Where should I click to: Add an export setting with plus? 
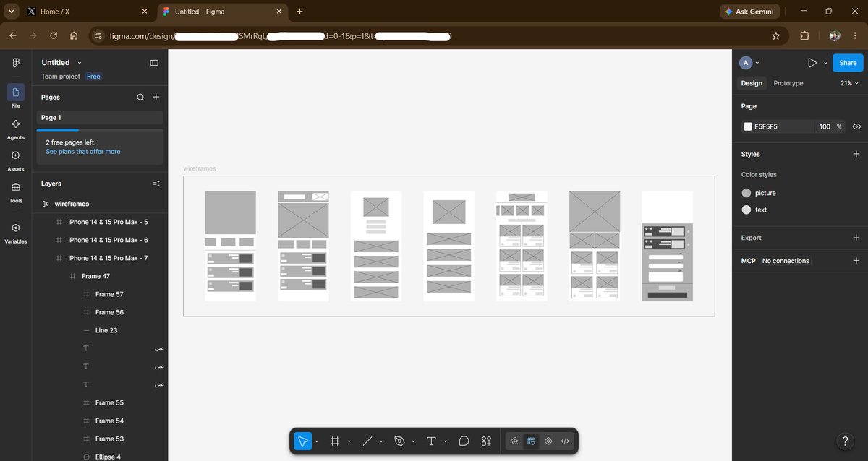coord(856,238)
